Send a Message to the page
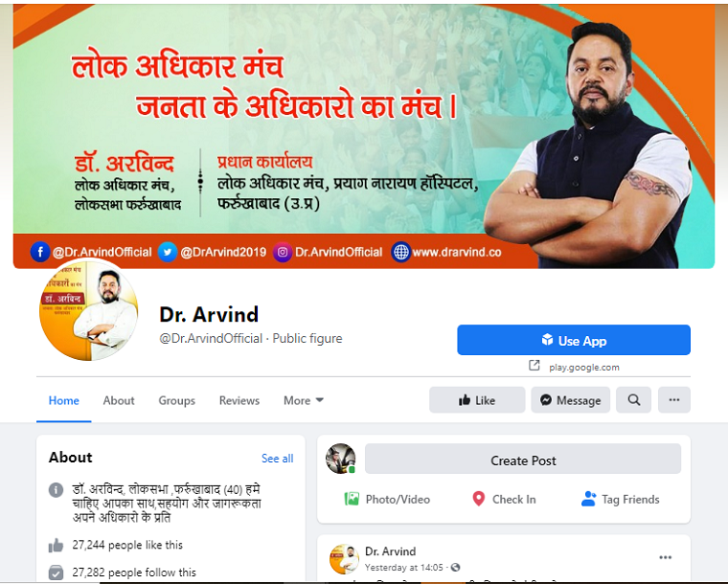 [570, 400]
